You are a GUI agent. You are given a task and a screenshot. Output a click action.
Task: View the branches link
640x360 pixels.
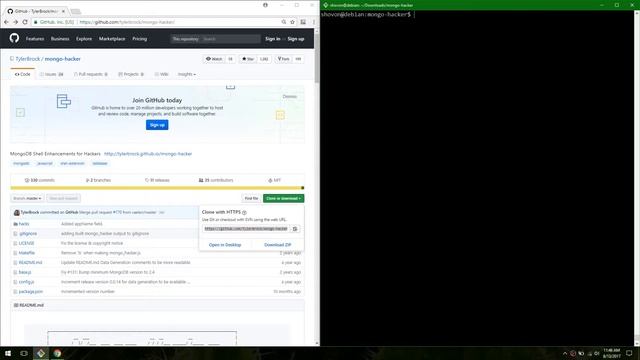coord(98,180)
